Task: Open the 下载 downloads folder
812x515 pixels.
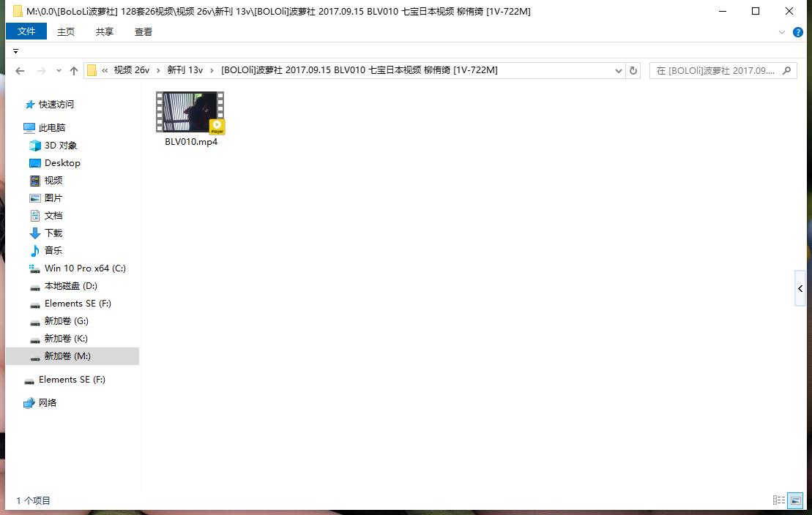Action: [x=53, y=233]
